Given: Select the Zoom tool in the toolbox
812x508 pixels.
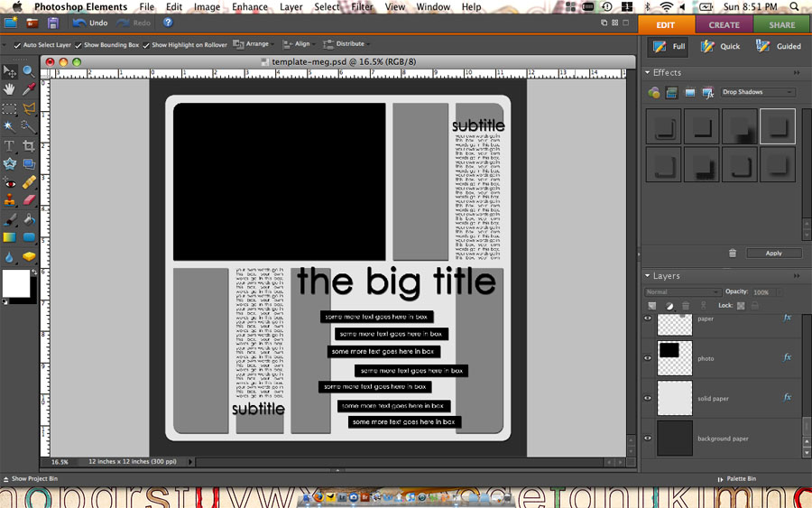Looking at the screenshot, I should [x=29, y=71].
